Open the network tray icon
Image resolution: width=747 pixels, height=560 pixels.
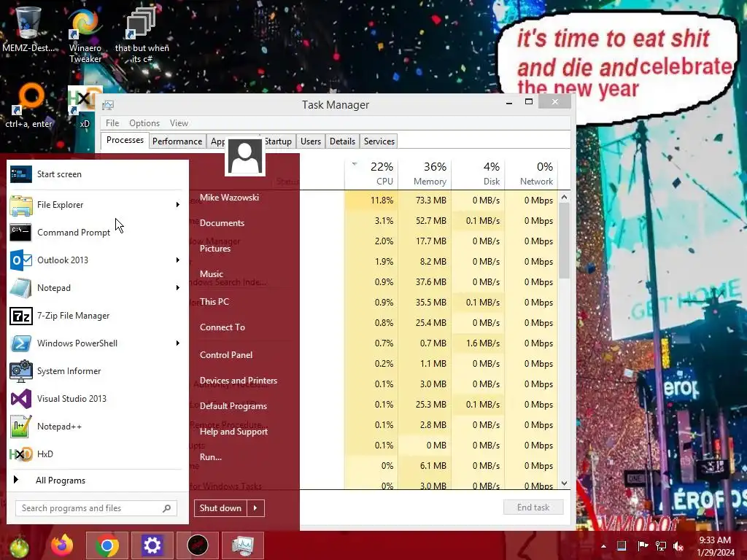click(x=660, y=545)
